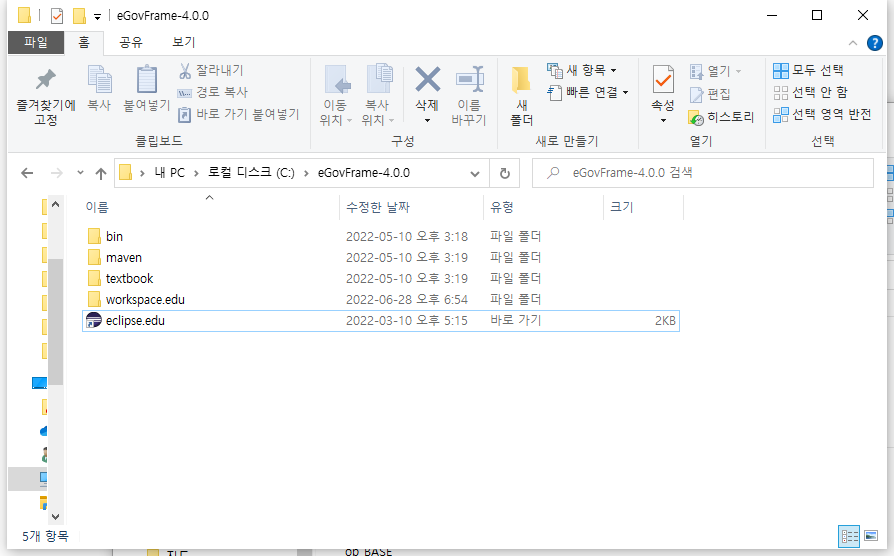Click navigation pane scroll down arrow

pos(55,517)
